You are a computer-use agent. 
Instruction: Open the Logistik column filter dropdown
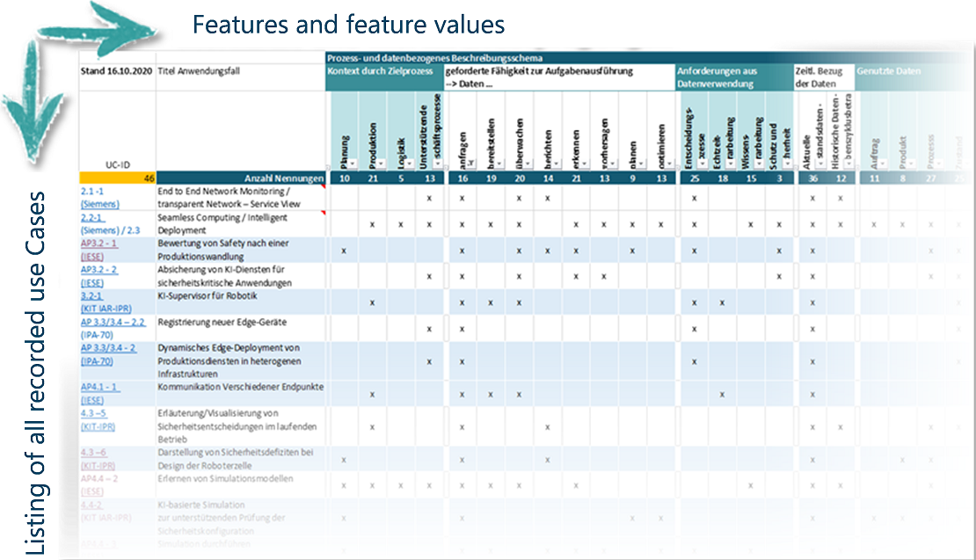click(410, 164)
